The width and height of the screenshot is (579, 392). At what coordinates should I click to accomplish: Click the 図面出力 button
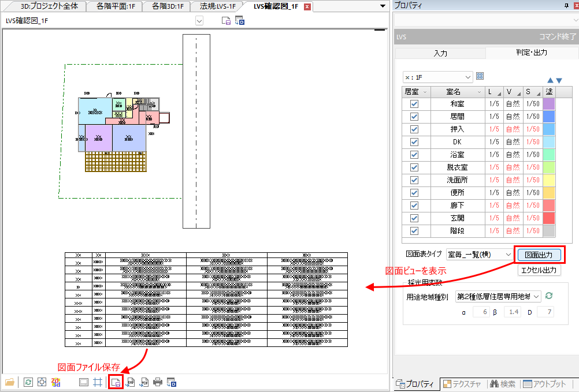coord(538,254)
